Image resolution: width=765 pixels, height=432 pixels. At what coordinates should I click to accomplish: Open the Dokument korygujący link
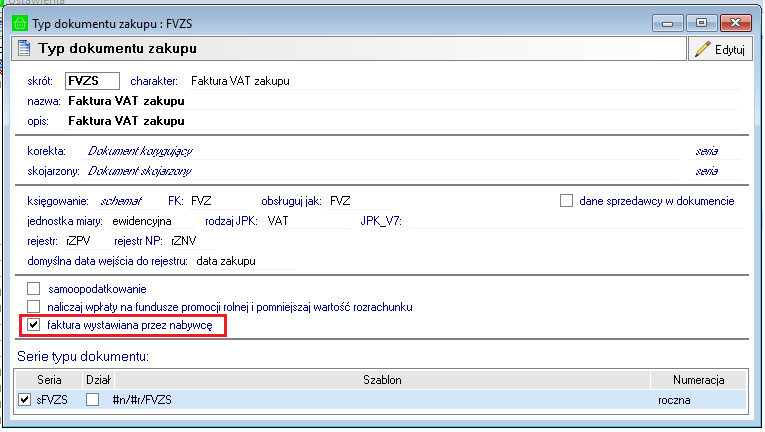[x=139, y=151]
